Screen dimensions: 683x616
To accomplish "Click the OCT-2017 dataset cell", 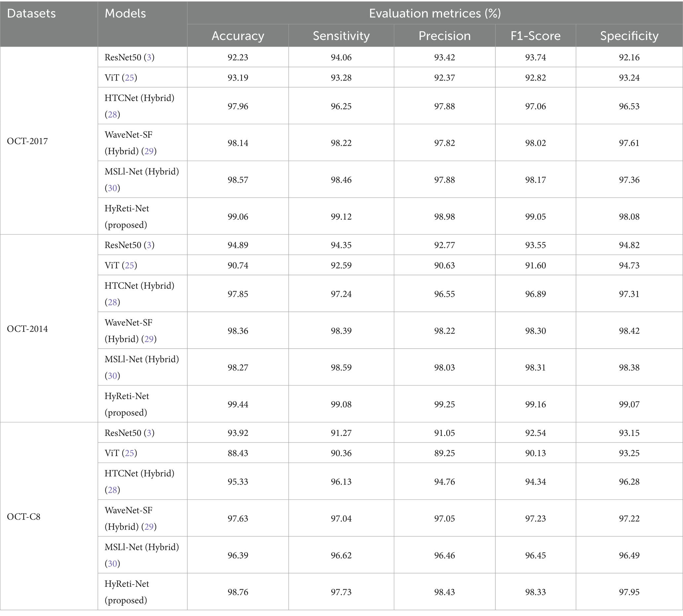I will pos(27,141).
